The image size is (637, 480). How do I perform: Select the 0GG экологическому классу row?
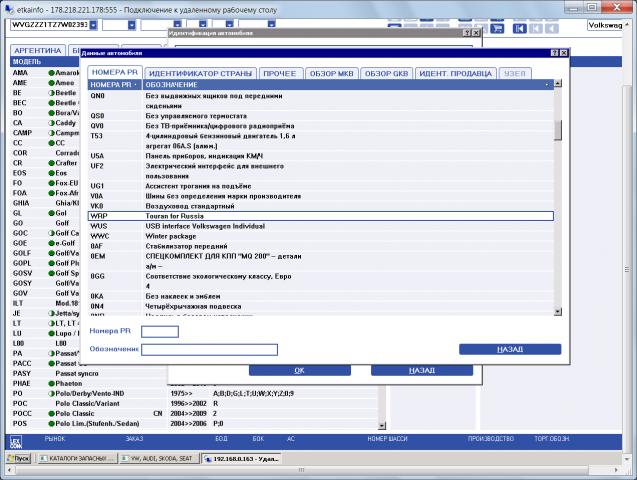point(321,281)
